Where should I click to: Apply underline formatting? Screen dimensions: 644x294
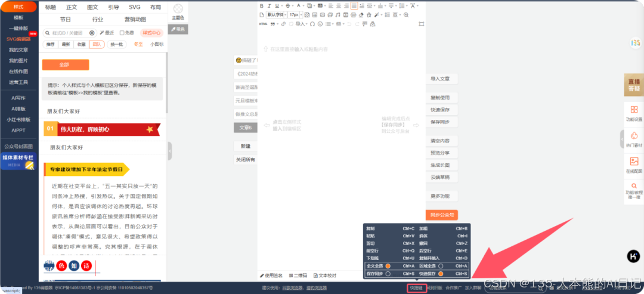pos(277,6)
